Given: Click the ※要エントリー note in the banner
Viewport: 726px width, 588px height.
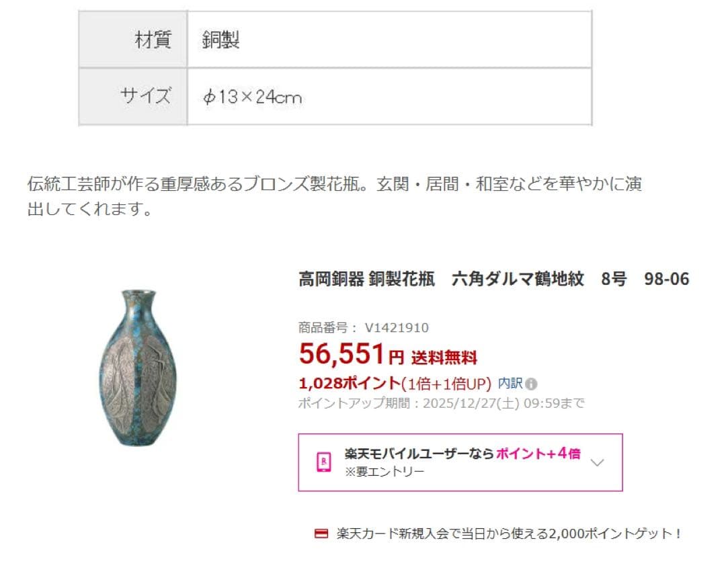Looking at the screenshot, I should pyautogui.click(x=382, y=472).
